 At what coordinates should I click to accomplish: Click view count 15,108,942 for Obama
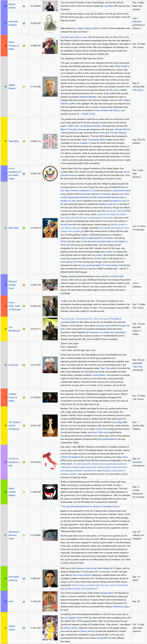35,6
